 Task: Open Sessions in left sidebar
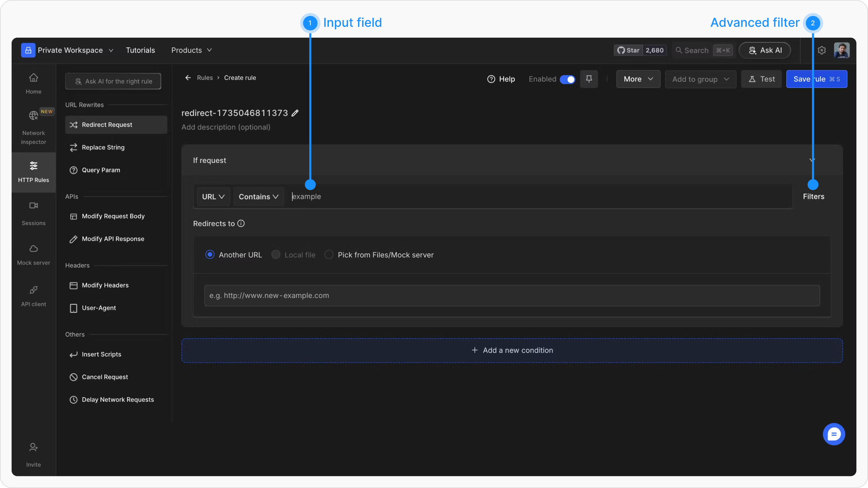tap(33, 213)
